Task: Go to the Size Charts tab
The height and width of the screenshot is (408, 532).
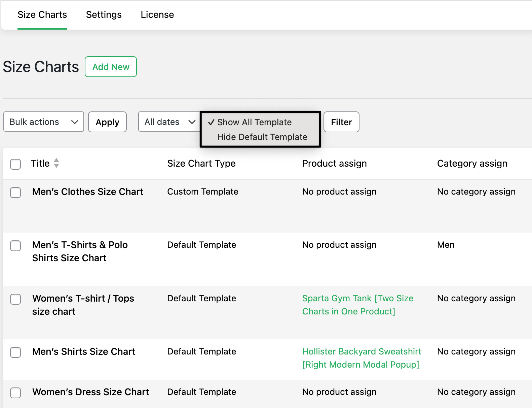Action: click(42, 15)
